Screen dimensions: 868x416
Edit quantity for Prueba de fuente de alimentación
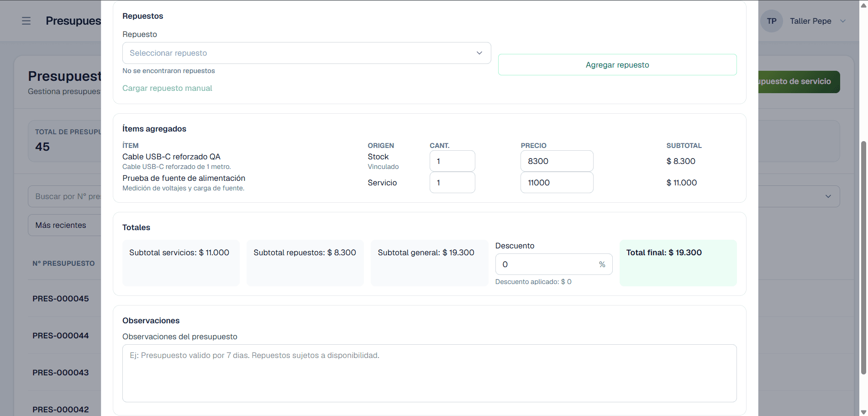click(x=452, y=183)
